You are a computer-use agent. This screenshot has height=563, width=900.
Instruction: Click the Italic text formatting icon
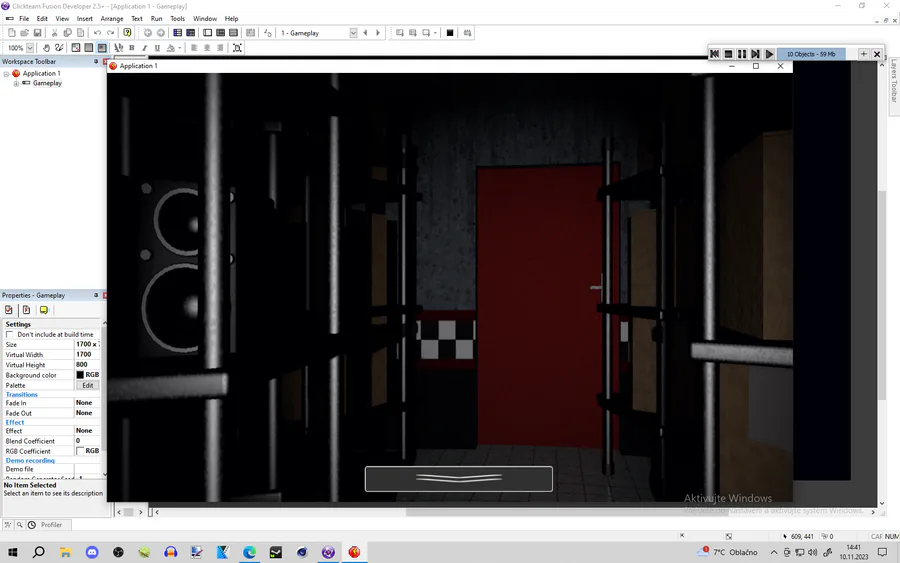[x=145, y=48]
